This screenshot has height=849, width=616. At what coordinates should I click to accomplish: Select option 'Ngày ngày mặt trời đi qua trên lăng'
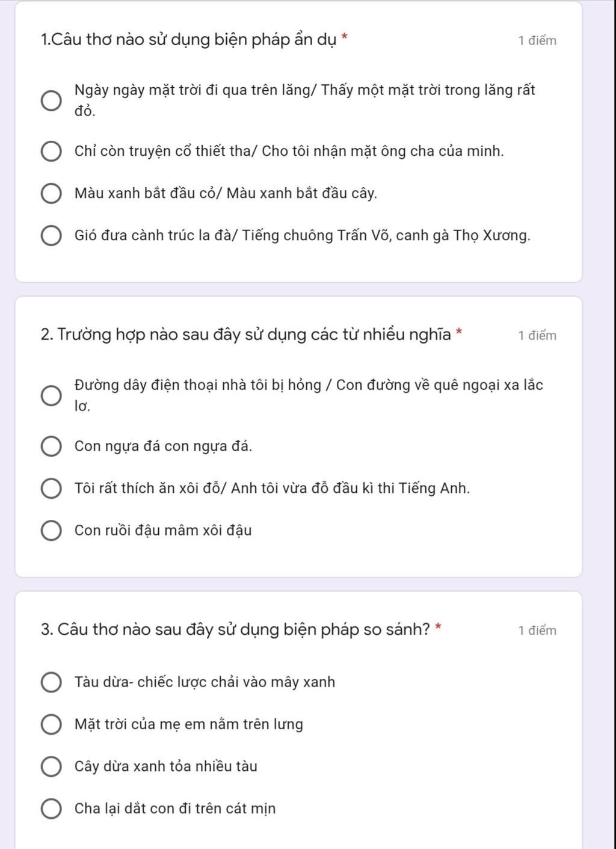pos(51,100)
